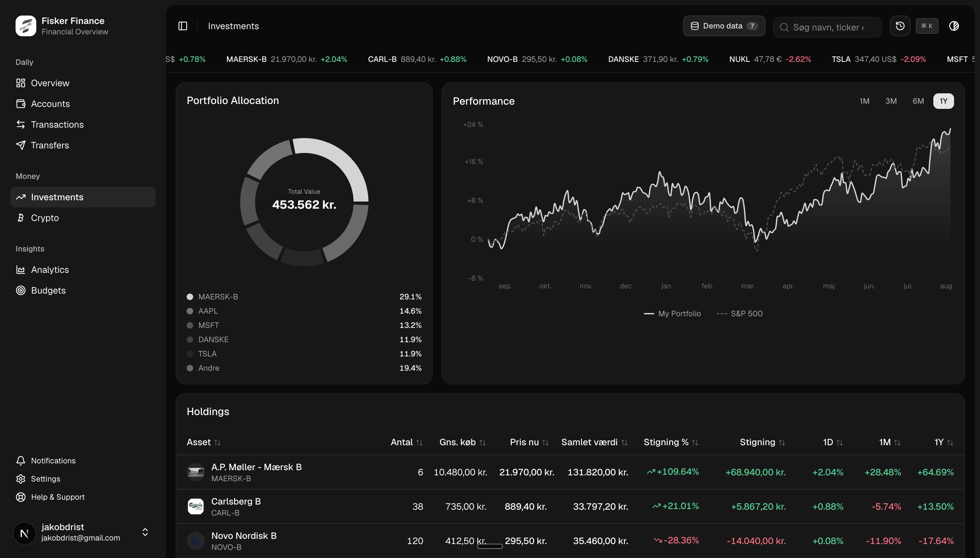Screen dimensions: 980x558
Task: Click the ⌘K command shortcut button
Action: [x=927, y=26]
